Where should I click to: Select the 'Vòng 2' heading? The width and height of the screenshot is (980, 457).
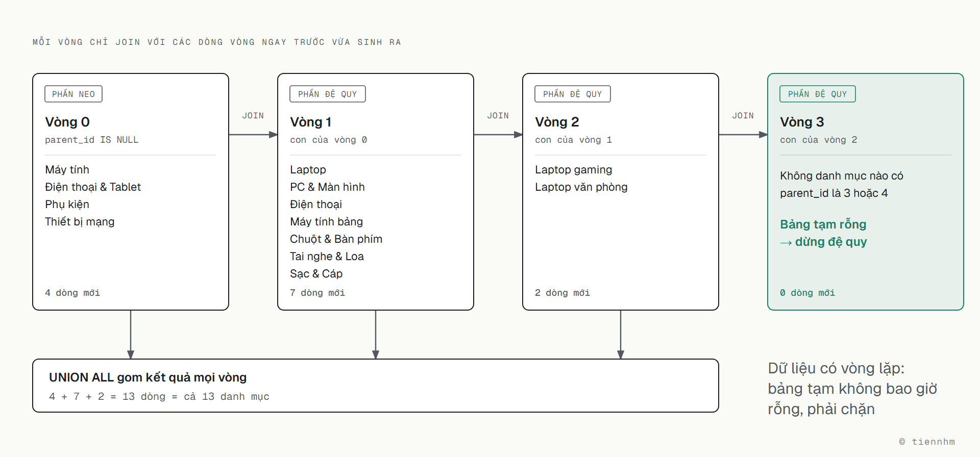point(557,122)
